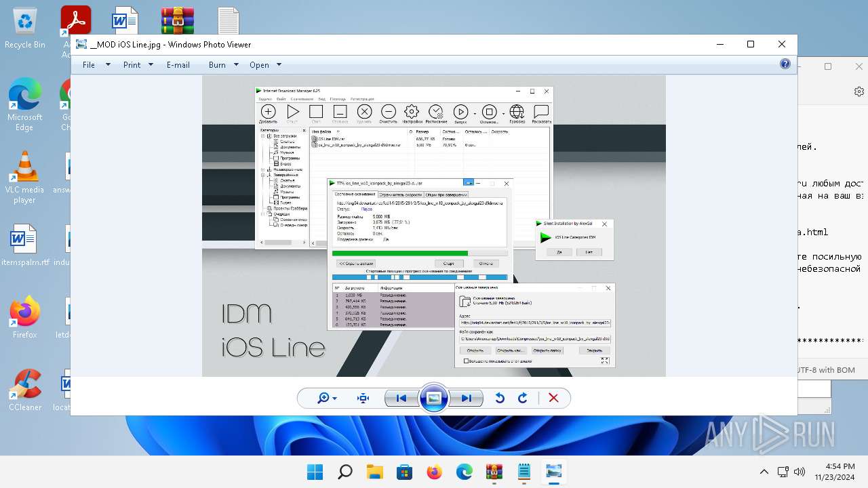This screenshot has height=488, width=868.
Task: Click the Actual Size fit button
Action: click(x=363, y=398)
